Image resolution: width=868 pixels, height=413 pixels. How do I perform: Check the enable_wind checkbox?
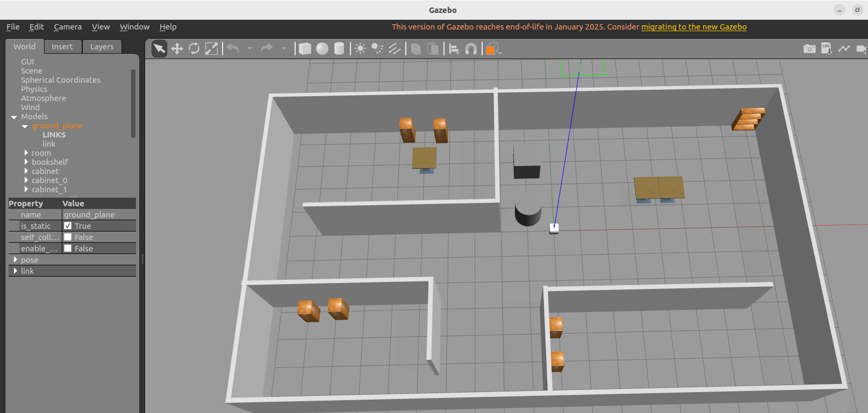click(x=68, y=249)
